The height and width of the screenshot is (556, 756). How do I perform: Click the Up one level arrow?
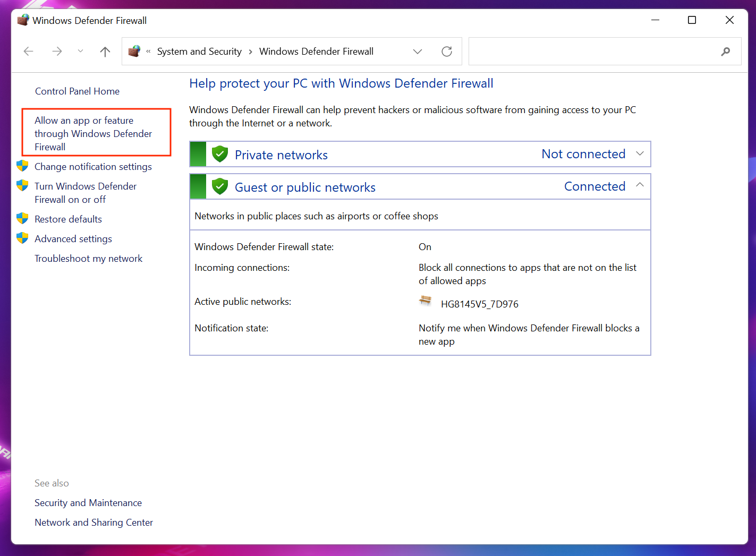[x=105, y=52]
